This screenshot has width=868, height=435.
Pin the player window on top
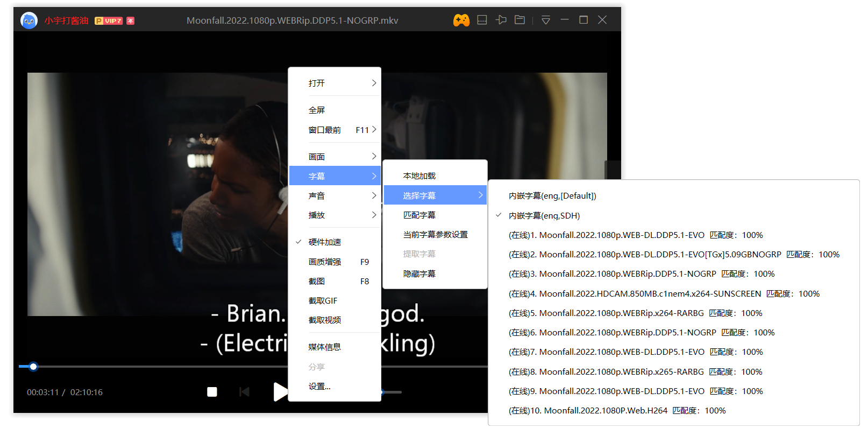click(x=501, y=20)
